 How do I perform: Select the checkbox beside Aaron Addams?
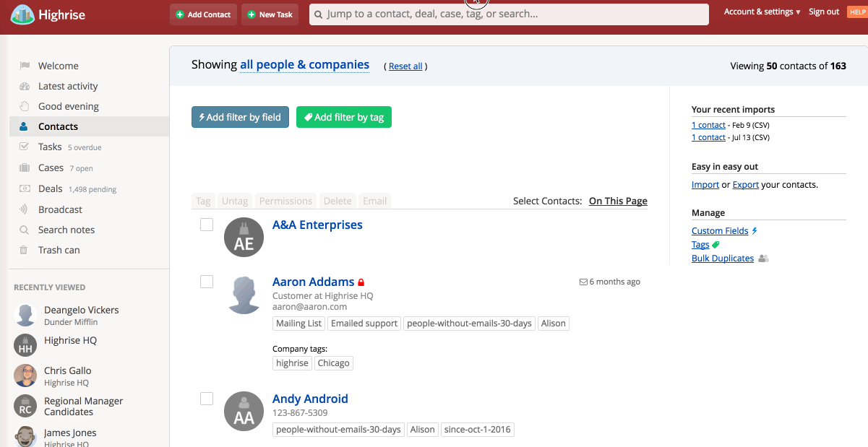[x=207, y=282]
